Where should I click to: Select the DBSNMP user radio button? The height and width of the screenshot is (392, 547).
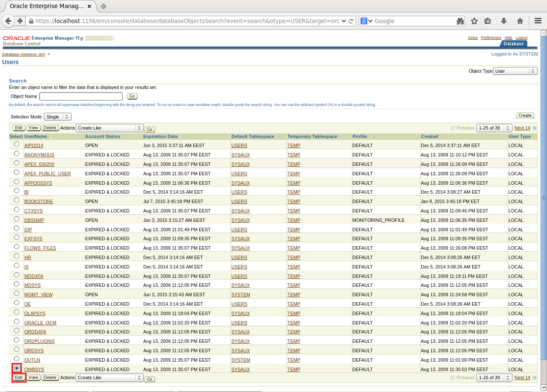pos(17,219)
